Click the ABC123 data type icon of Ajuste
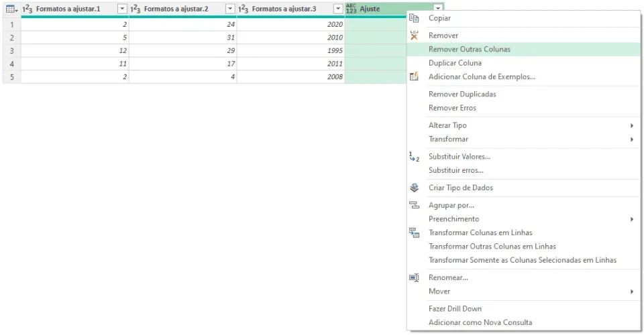Screen dimensions: 644x335 point(351,9)
